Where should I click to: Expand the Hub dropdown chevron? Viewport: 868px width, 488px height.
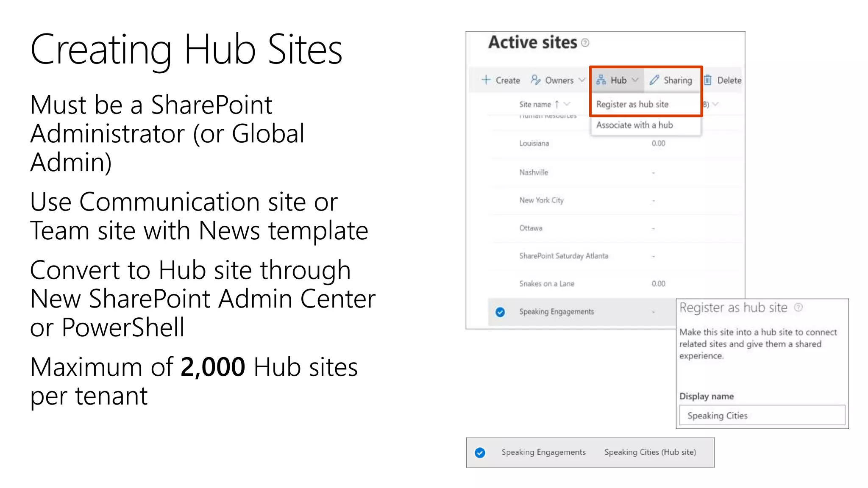635,80
